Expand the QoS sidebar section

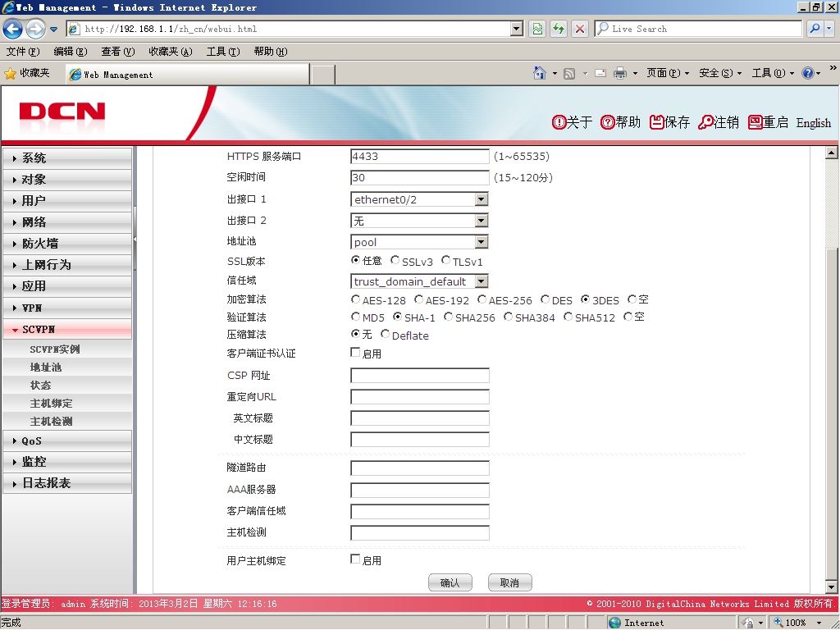coord(67,441)
